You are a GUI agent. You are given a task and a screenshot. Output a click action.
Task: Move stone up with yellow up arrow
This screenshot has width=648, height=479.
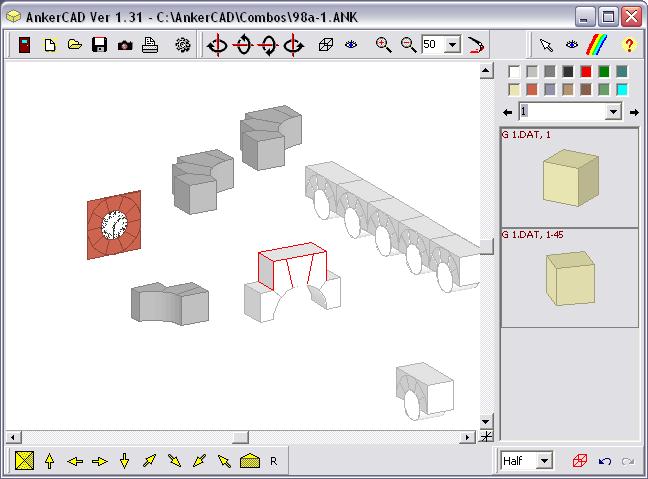pos(50,461)
